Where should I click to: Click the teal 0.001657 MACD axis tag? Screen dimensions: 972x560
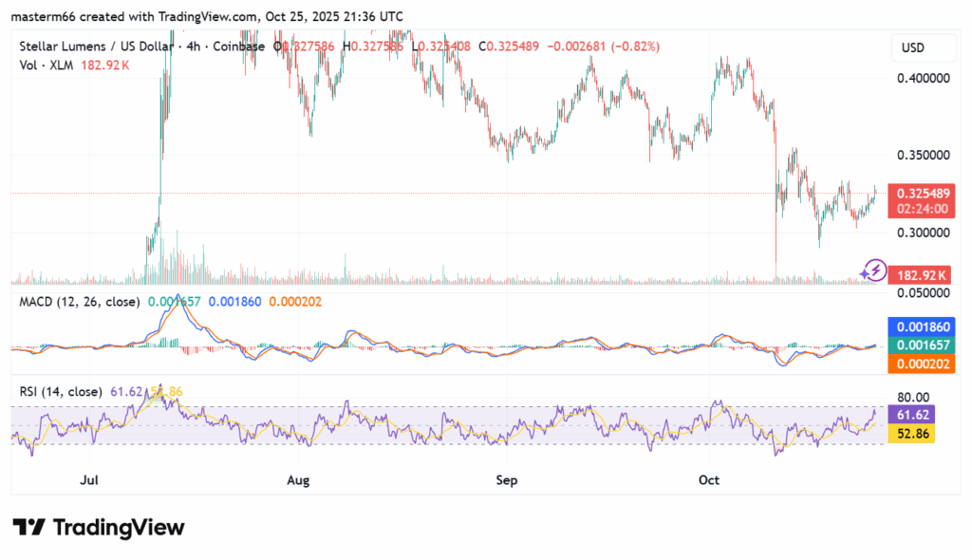pyautogui.click(x=918, y=345)
